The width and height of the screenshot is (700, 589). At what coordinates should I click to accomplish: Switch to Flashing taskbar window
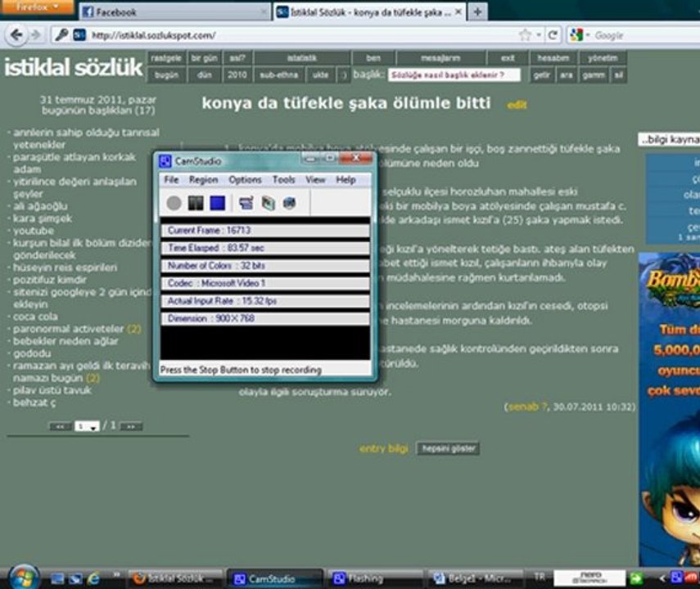pos(375,578)
